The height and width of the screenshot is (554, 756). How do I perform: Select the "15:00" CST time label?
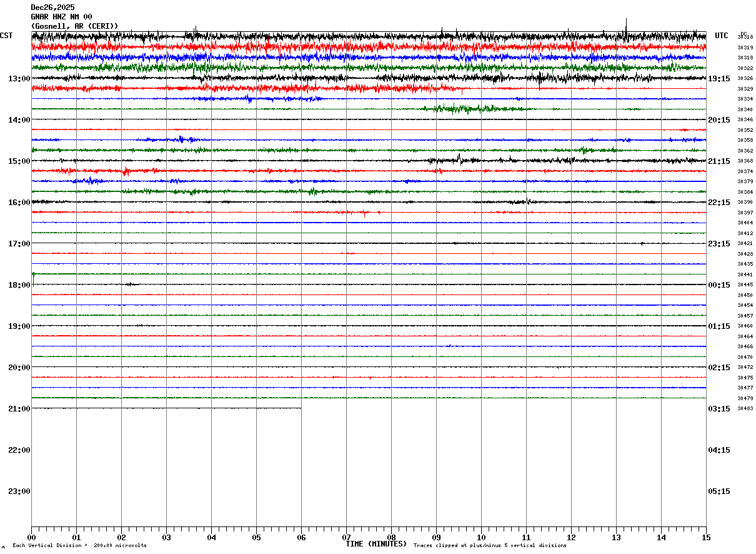(19, 161)
